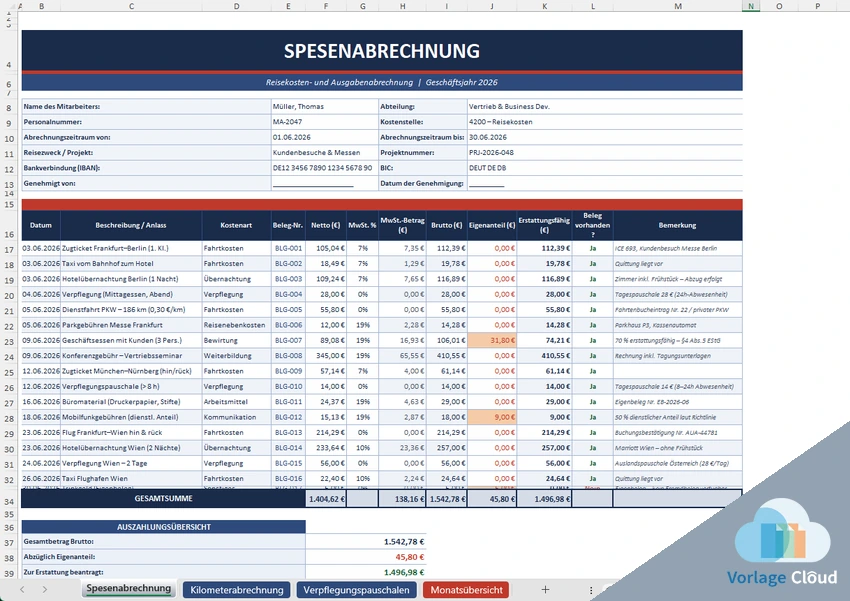Select the Personalnummer value MA-2047

tap(324, 122)
